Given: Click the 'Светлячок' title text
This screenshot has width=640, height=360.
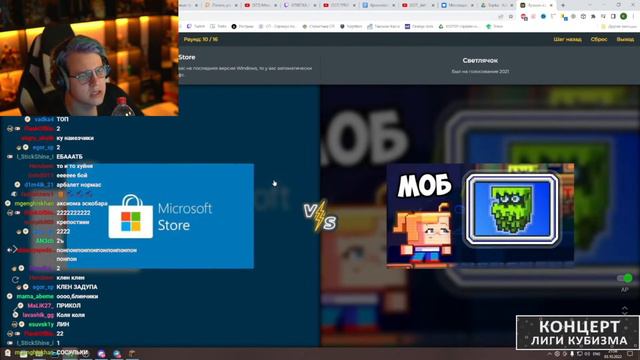Looking at the screenshot, I should (480, 60).
